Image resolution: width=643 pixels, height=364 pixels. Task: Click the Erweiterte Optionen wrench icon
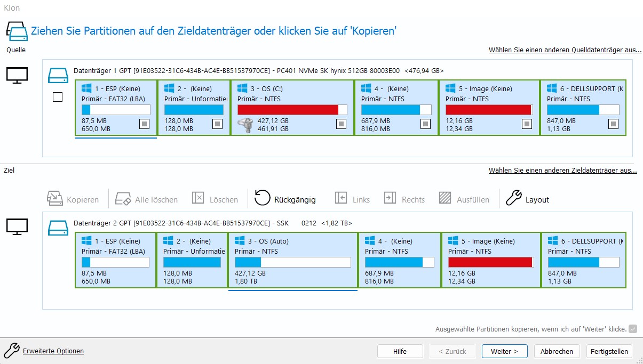point(12,350)
